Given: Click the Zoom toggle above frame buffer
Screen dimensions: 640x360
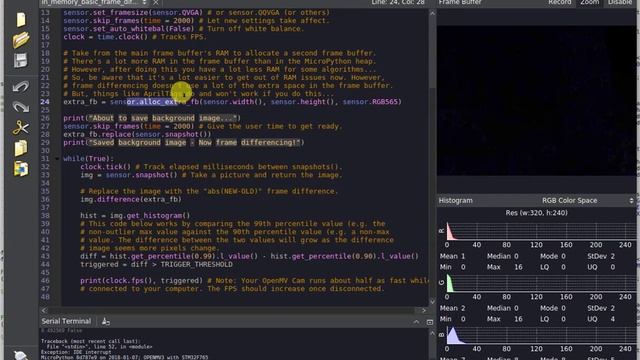Looking at the screenshot, I should (x=589, y=2).
